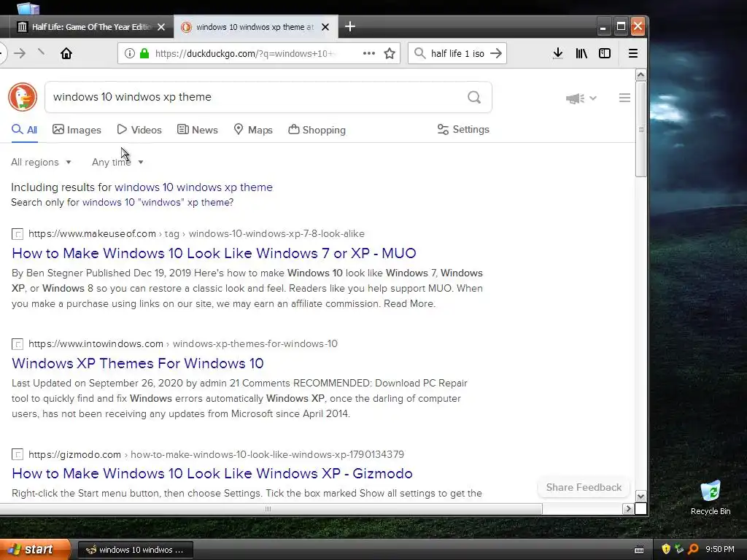Click horizontal scrollbar right arrow

coord(628,509)
